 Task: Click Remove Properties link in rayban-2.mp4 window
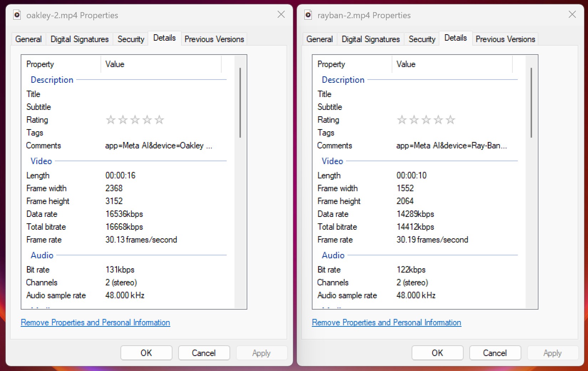pyautogui.click(x=386, y=322)
